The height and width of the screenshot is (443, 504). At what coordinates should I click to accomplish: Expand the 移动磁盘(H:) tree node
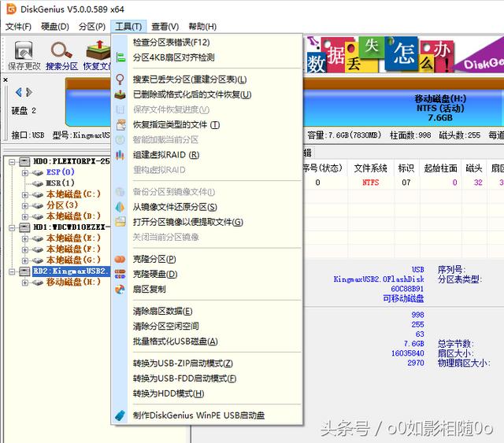[24, 282]
